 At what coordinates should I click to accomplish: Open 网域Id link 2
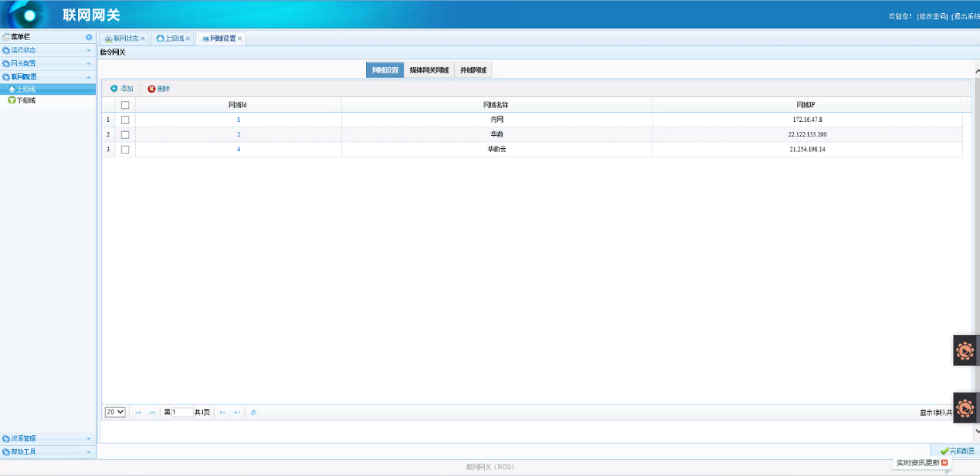[x=239, y=134]
